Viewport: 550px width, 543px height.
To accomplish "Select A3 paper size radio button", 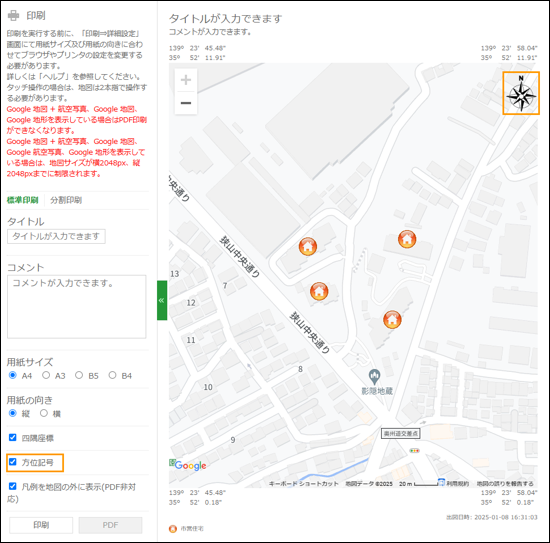I will (x=46, y=375).
